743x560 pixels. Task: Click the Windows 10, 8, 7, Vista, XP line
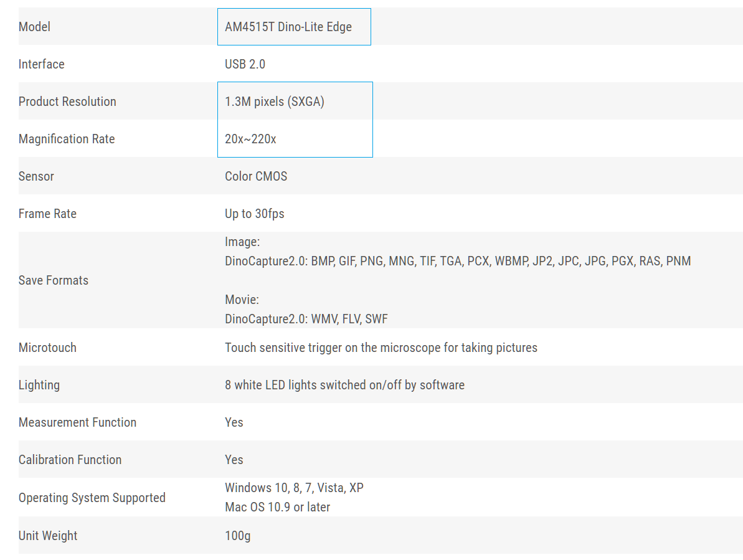[294, 488]
